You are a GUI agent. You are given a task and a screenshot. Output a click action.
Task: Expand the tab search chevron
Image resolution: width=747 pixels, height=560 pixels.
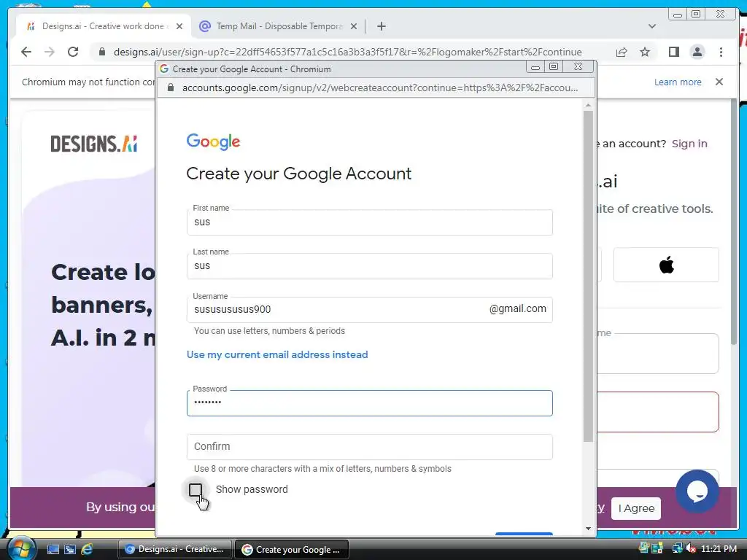point(652,26)
